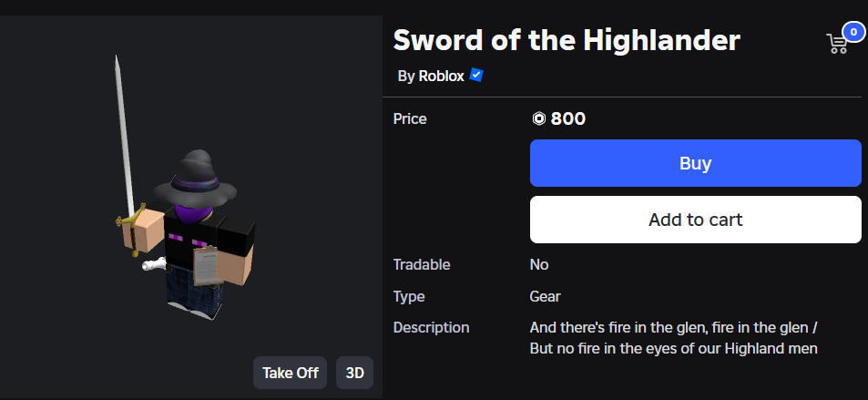Click the 800 price amount
Viewport: 868px width, 400px height.
[x=568, y=118]
